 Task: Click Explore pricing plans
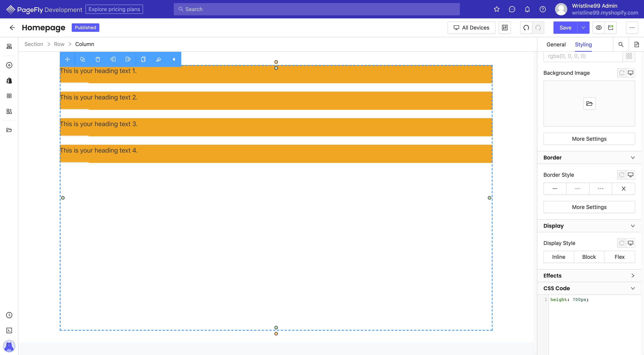(114, 9)
